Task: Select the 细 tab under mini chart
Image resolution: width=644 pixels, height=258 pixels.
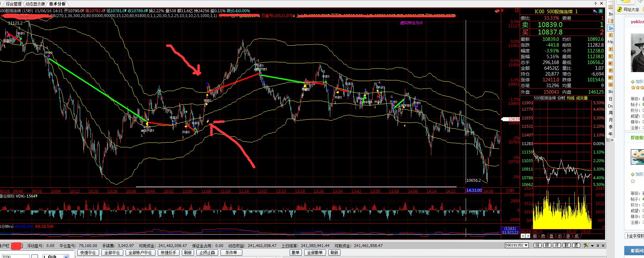Action: click(x=535, y=236)
